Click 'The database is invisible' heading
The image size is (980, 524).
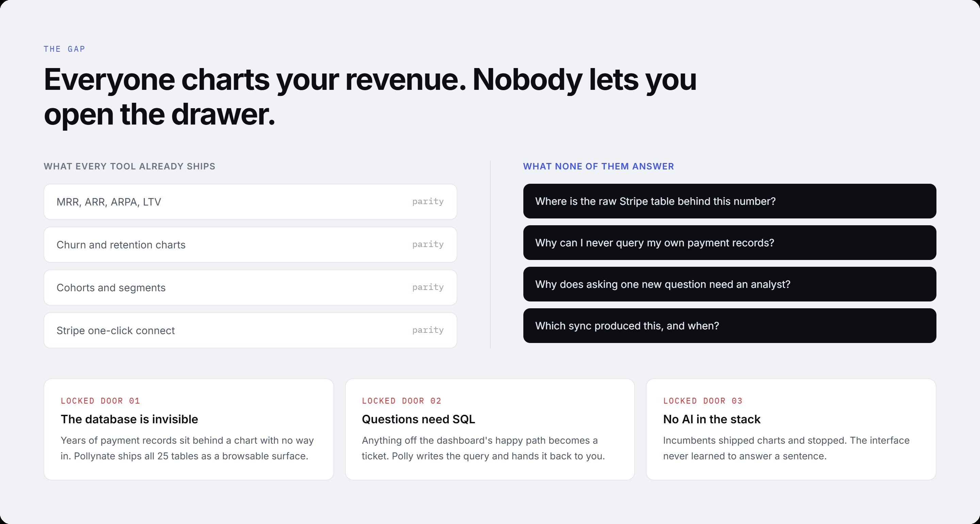click(129, 419)
